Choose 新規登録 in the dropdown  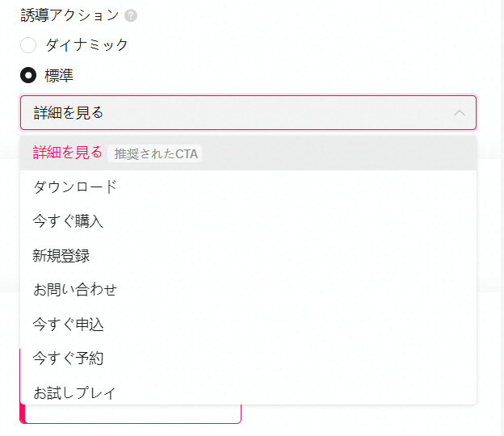click(61, 256)
